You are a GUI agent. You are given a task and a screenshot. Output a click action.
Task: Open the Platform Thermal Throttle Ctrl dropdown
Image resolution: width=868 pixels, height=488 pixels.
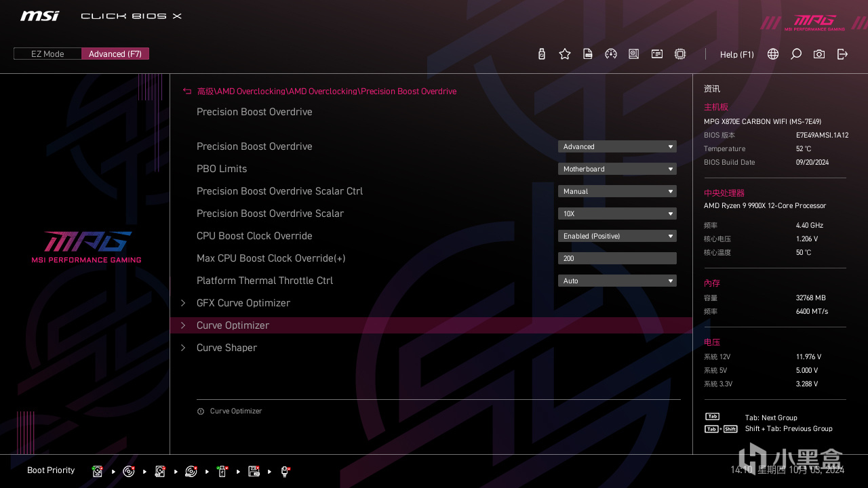point(617,281)
